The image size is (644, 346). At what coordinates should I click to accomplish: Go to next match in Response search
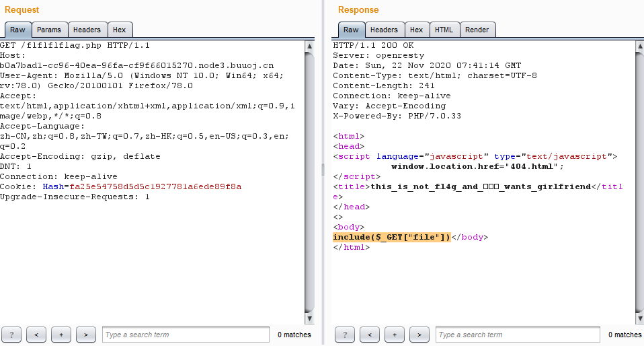tap(419, 335)
